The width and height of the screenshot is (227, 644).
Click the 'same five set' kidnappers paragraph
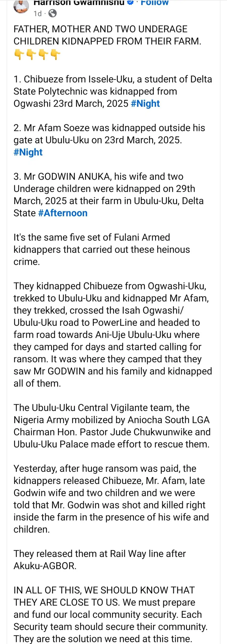tap(102, 250)
